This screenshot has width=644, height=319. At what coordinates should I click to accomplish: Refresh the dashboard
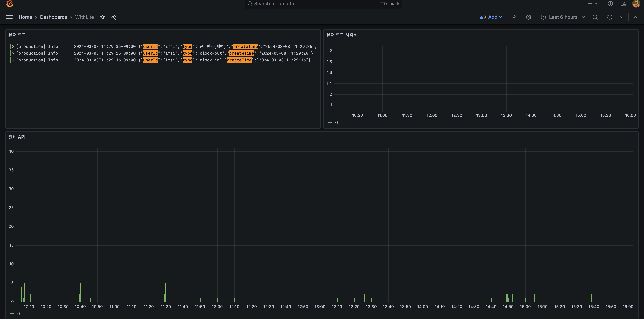pos(610,17)
